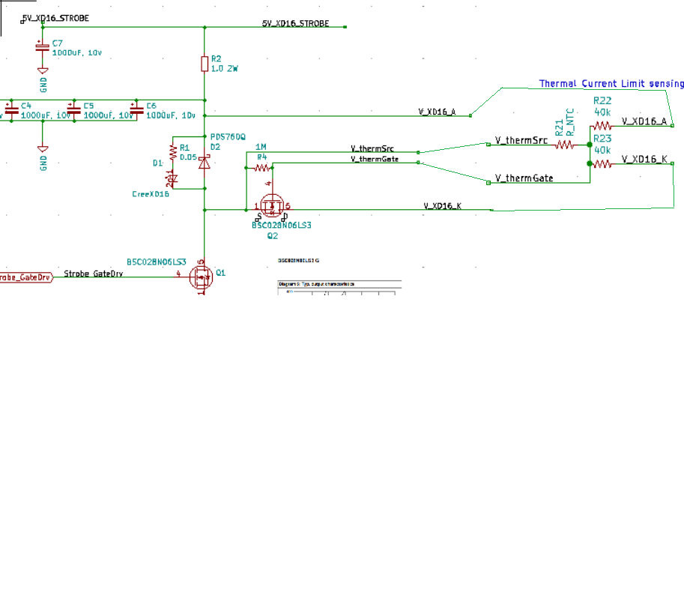Click the 'BSC028N06LS3' value left of Q1

pyautogui.click(x=156, y=262)
